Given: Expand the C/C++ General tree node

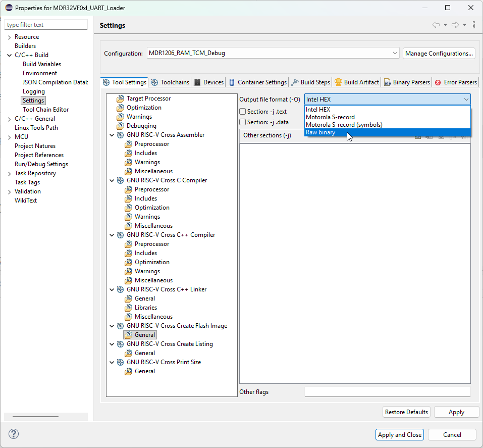Looking at the screenshot, I should (x=9, y=119).
